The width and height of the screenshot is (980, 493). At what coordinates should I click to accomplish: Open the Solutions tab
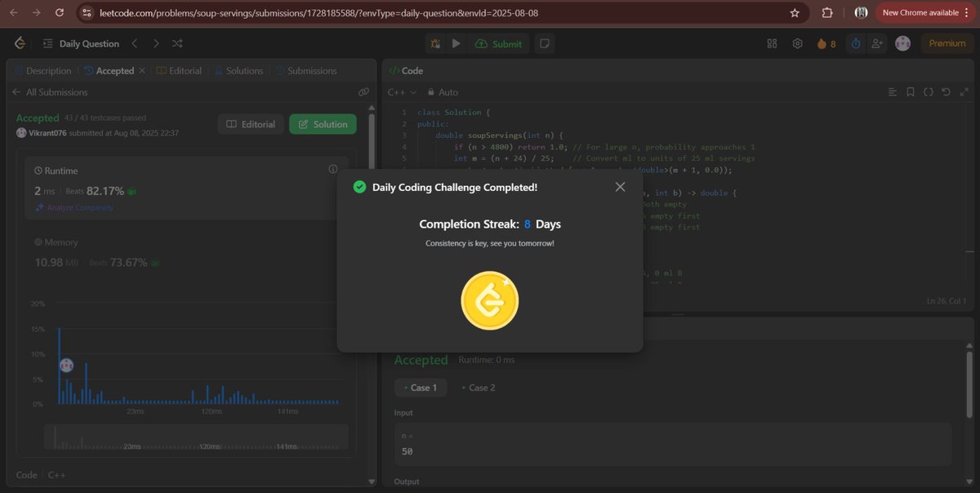(238, 71)
